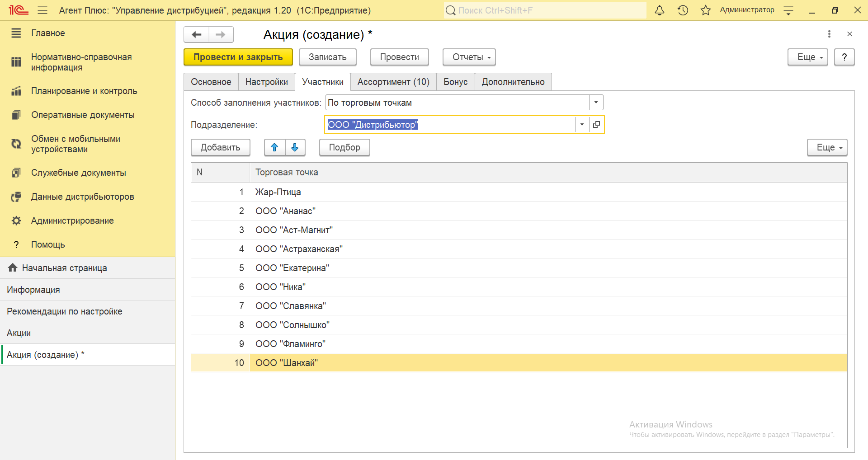The image size is (868, 460).
Task: Open help with the ? button
Action: click(844, 57)
